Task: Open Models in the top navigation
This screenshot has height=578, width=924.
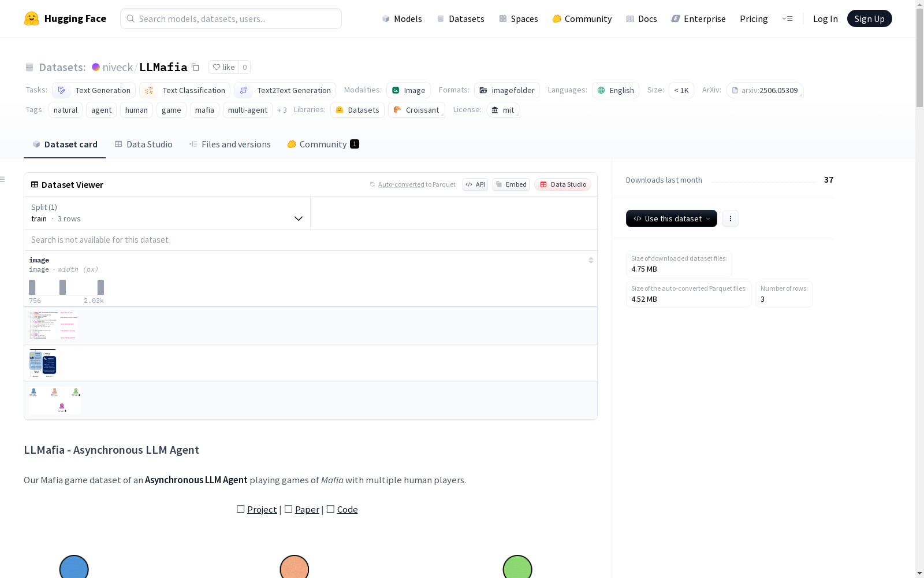Action: (x=402, y=18)
